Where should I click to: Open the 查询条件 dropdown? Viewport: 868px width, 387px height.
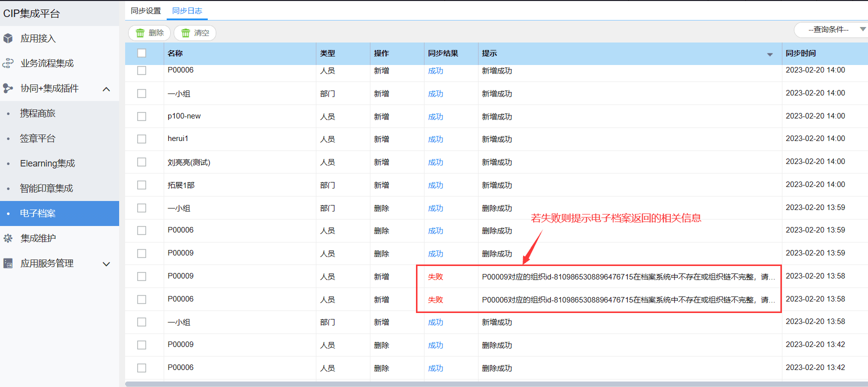click(x=831, y=29)
